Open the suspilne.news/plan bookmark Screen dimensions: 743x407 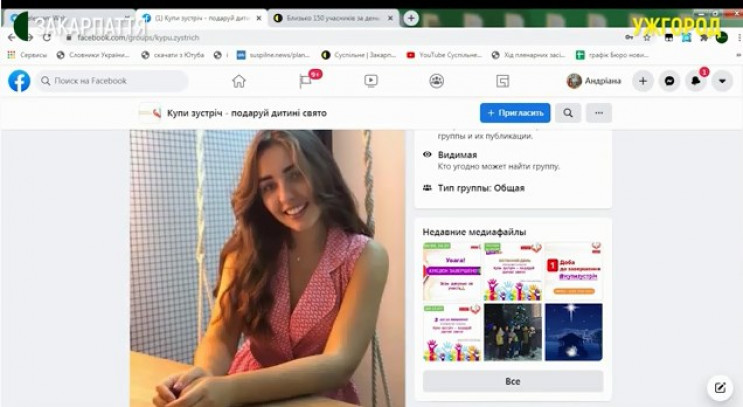pyautogui.click(x=273, y=55)
